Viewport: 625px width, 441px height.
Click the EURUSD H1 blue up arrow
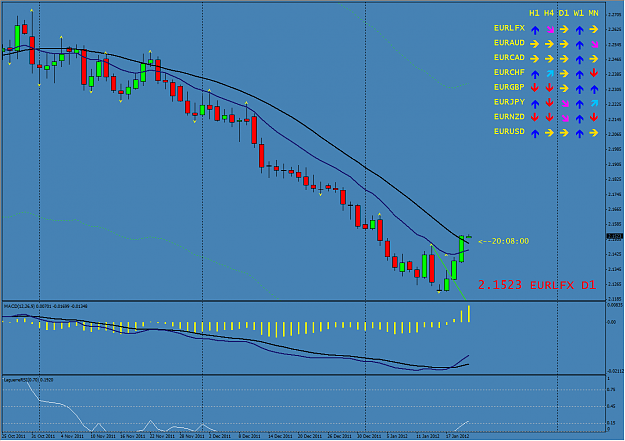[535, 133]
